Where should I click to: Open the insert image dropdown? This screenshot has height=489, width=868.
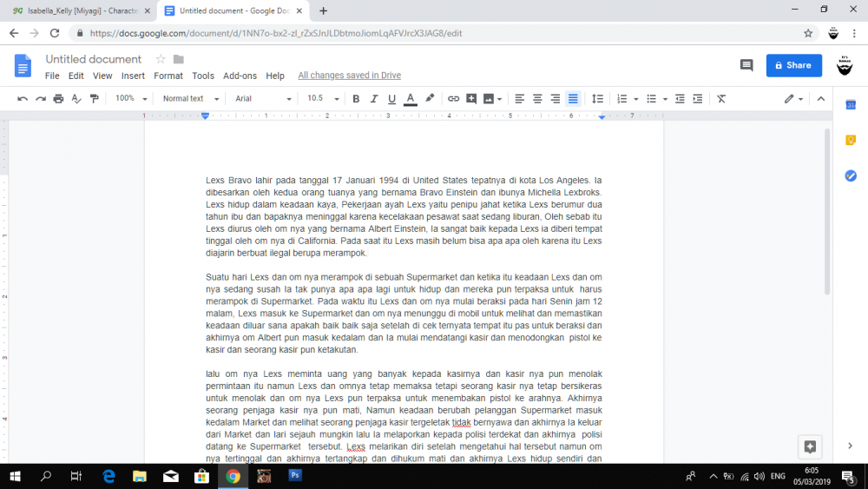pyautogui.click(x=492, y=98)
